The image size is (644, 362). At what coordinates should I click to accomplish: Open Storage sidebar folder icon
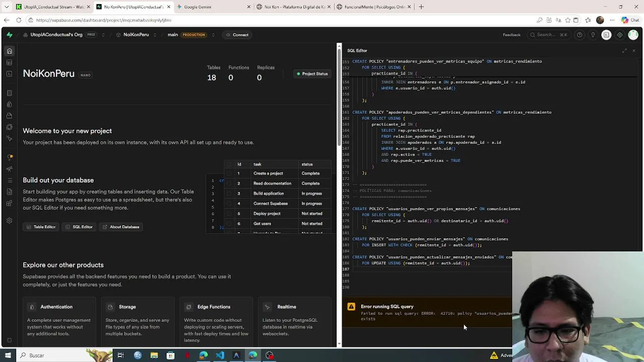pyautogui.click(x=9, y=116)
